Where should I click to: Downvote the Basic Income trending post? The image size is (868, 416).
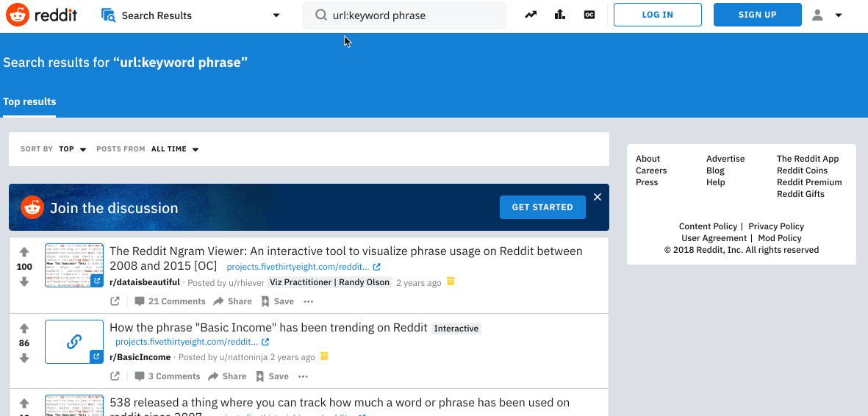[24, 358]
